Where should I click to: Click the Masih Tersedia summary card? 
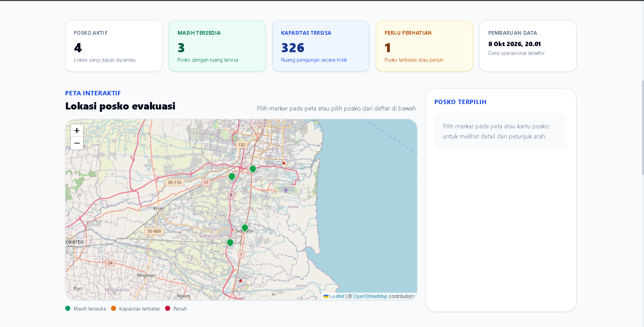coord(217,46)
